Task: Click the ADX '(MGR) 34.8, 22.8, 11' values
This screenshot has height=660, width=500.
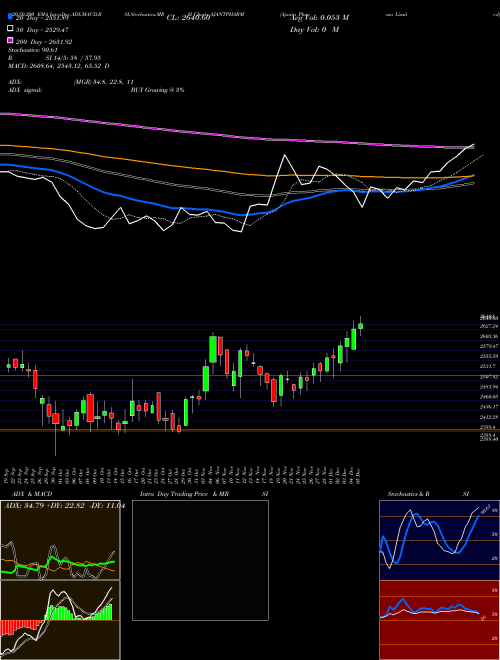Action: click(x=104, y=82)
